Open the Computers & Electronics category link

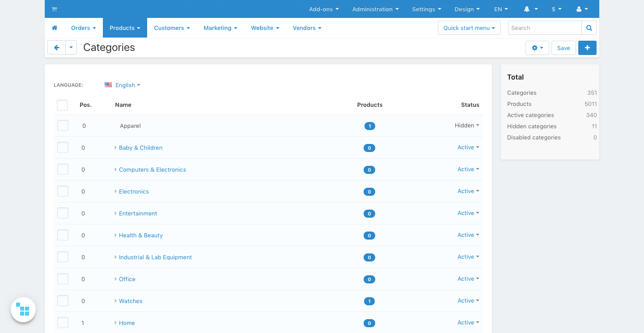(153, 169)
